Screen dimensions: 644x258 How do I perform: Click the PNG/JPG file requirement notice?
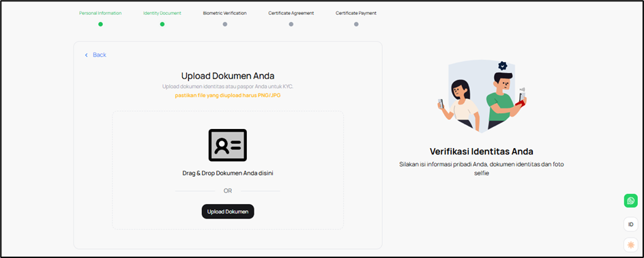pyautogui.click(x=228, y=96)
